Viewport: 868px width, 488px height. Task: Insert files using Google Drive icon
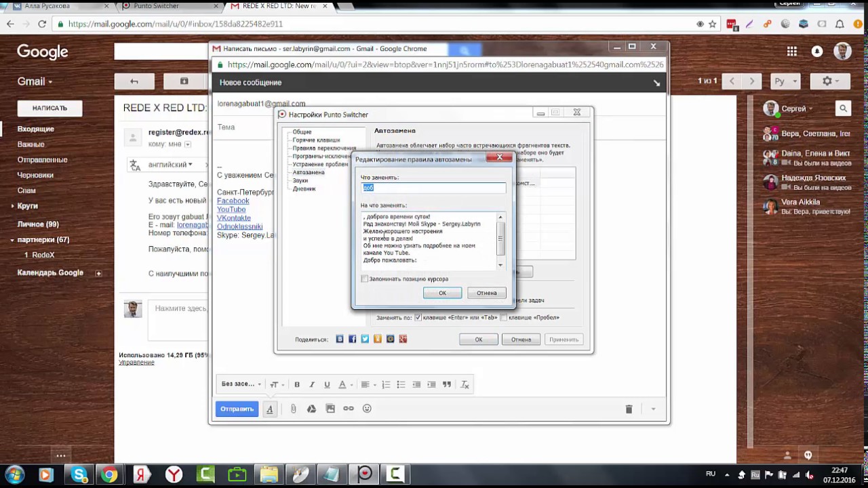[x=312, y=409]
